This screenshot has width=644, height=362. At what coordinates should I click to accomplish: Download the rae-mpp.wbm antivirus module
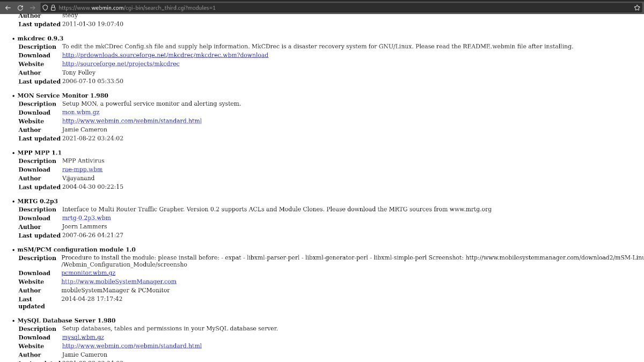point(82,169)
